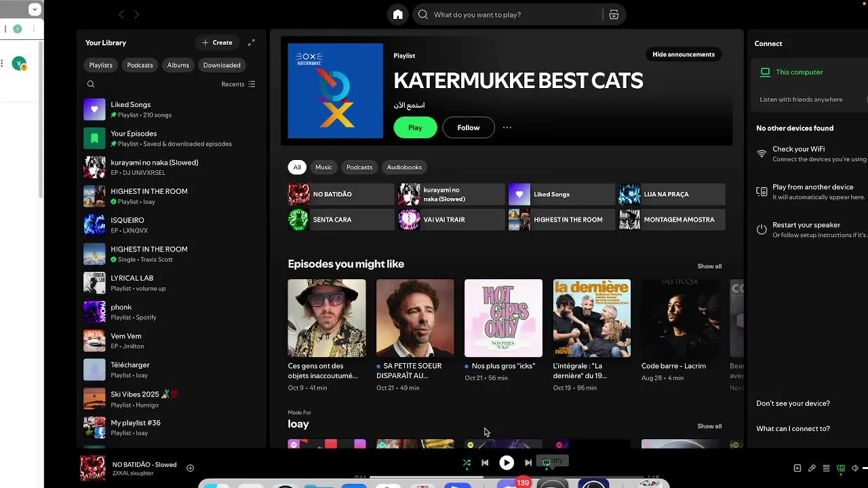Follow the KATERMUKKE BEST CATS playlist
This screenshot has width=868, height=488.
click(468, 127)
